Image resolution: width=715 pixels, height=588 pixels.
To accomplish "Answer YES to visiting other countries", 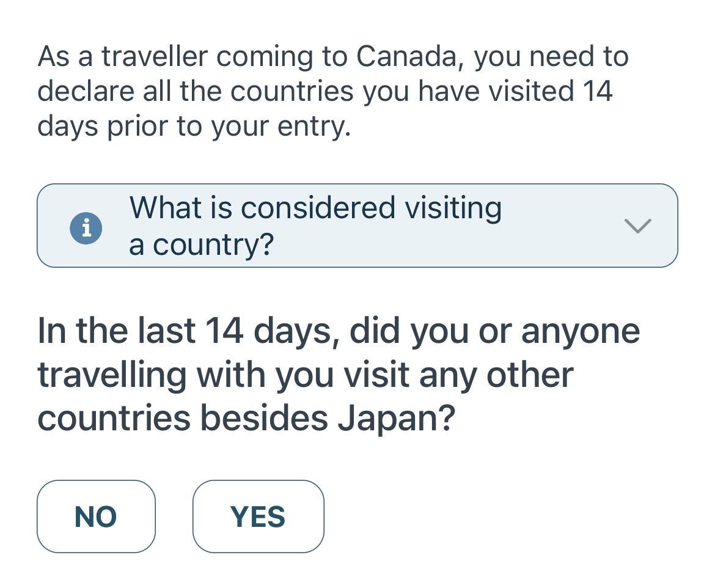I will click(x=258, y=516).
